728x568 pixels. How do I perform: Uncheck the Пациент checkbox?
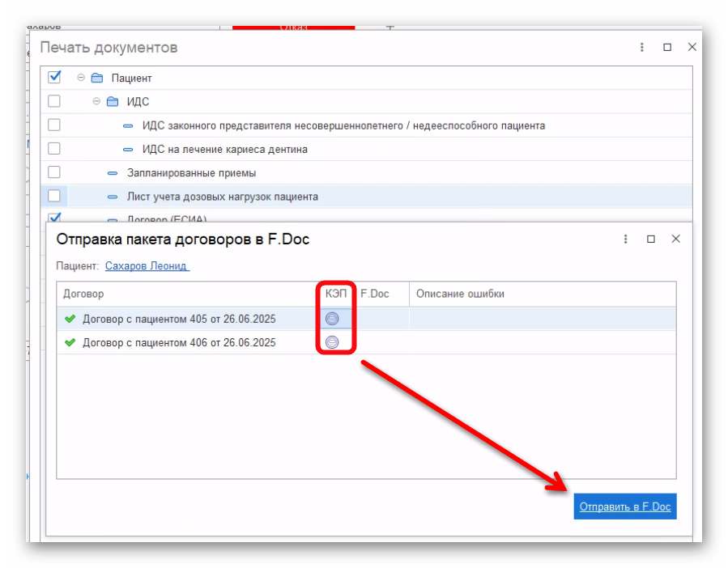pyautogui.click(x=54, y=77)
